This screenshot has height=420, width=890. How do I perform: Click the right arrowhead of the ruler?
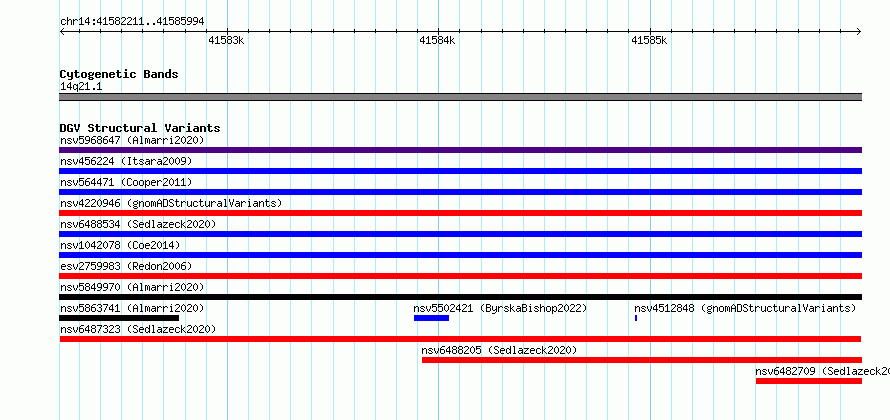859,31
